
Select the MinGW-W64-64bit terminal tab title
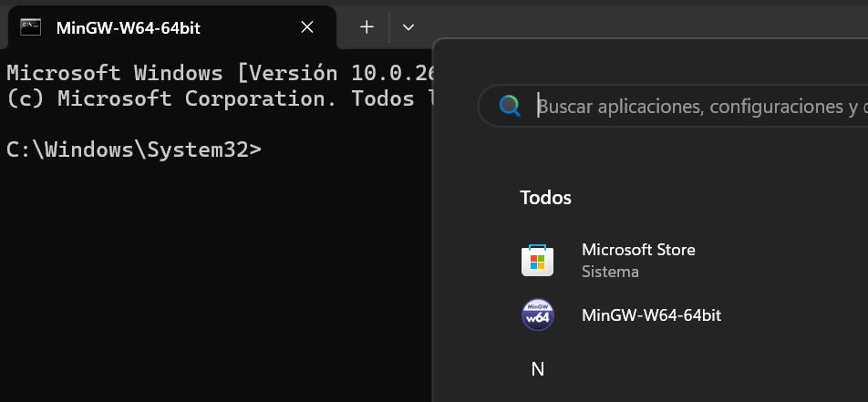pos(128,27)
